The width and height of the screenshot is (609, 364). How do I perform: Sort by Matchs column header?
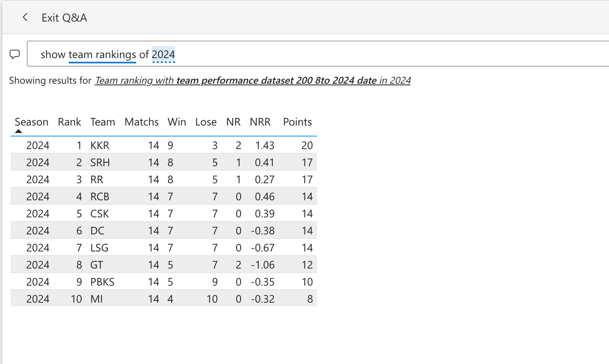141,122
